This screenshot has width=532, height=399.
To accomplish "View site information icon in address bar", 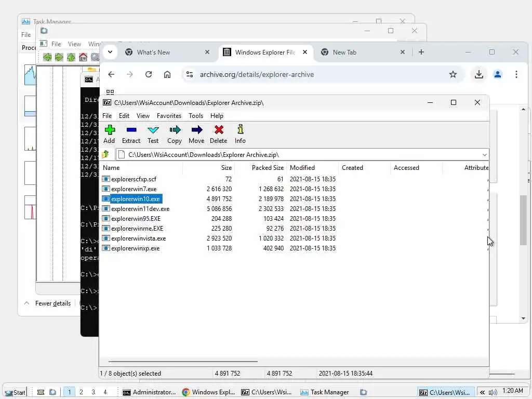I will pyautogui.click(x=190, y=74).
